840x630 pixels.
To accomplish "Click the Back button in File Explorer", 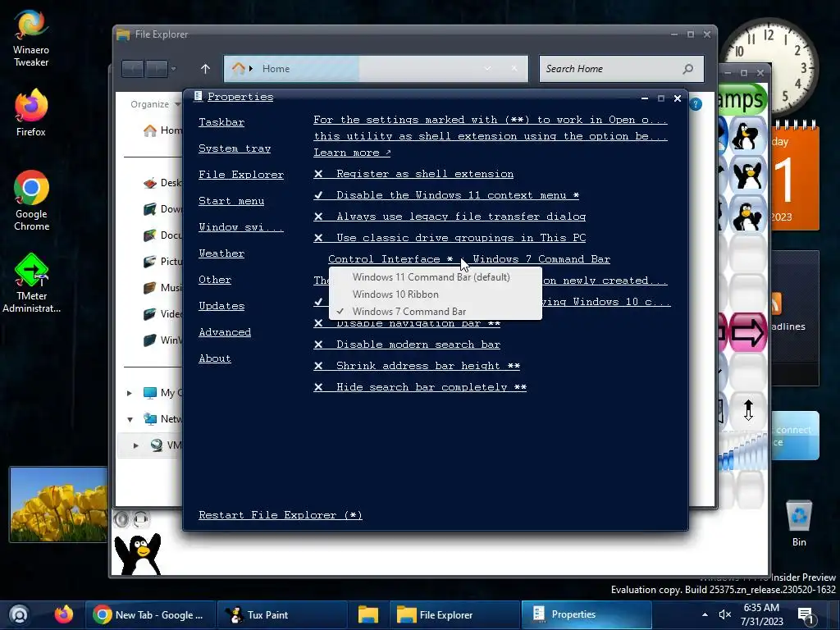I will 133,69.
